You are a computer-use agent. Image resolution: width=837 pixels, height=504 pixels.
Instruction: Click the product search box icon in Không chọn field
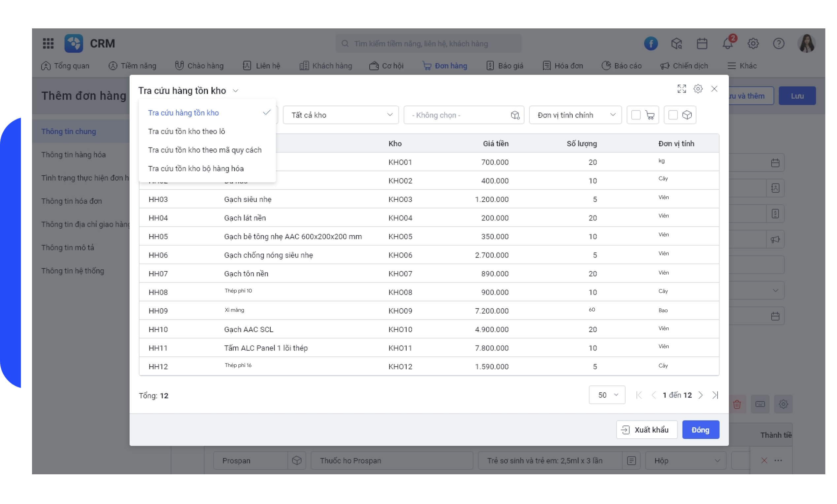pos(515,115)
